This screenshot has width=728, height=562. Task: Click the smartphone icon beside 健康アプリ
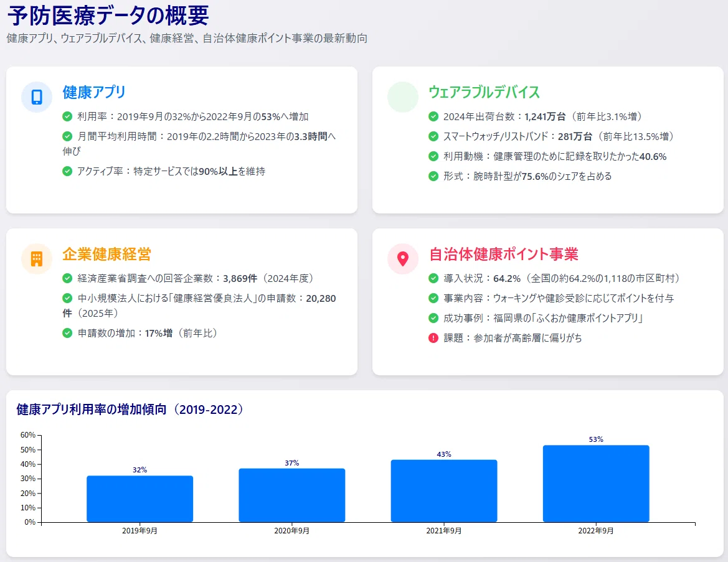(37, 97)
